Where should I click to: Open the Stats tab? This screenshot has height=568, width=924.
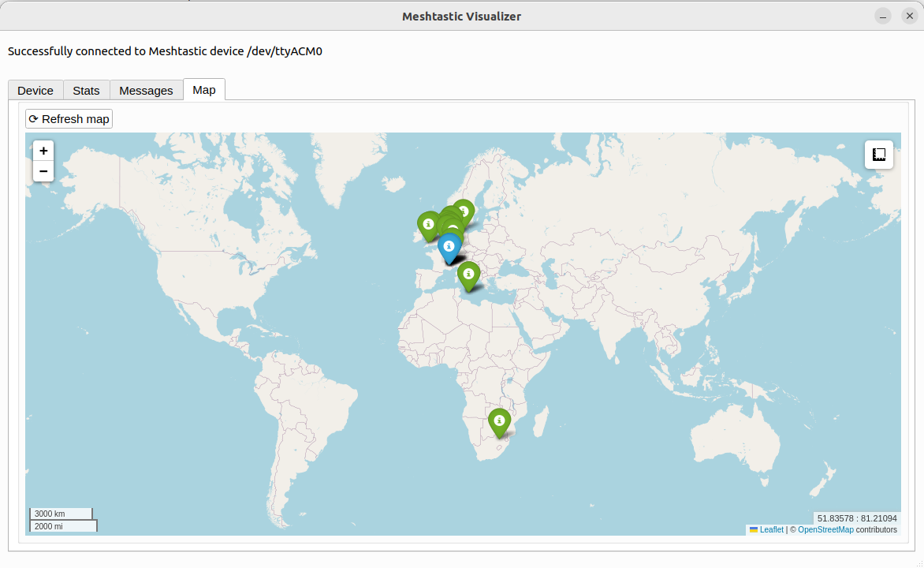pyautogui.click(x=86, y=90)
